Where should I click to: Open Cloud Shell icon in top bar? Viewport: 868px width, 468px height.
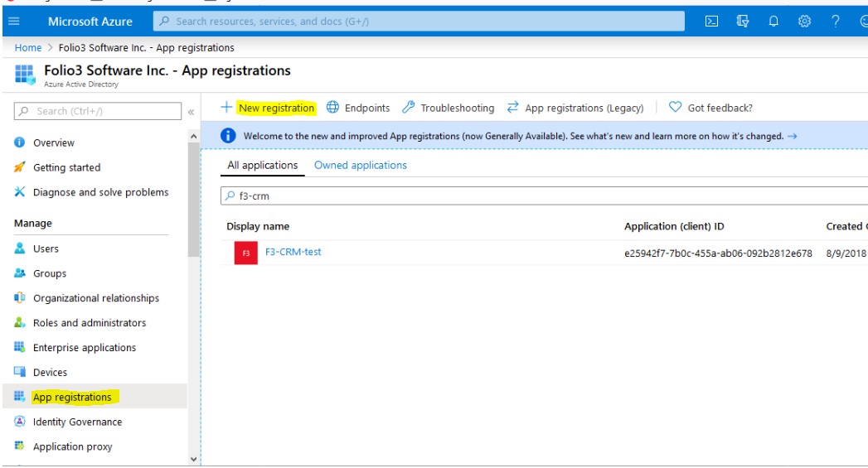click(x=711, y=21)
